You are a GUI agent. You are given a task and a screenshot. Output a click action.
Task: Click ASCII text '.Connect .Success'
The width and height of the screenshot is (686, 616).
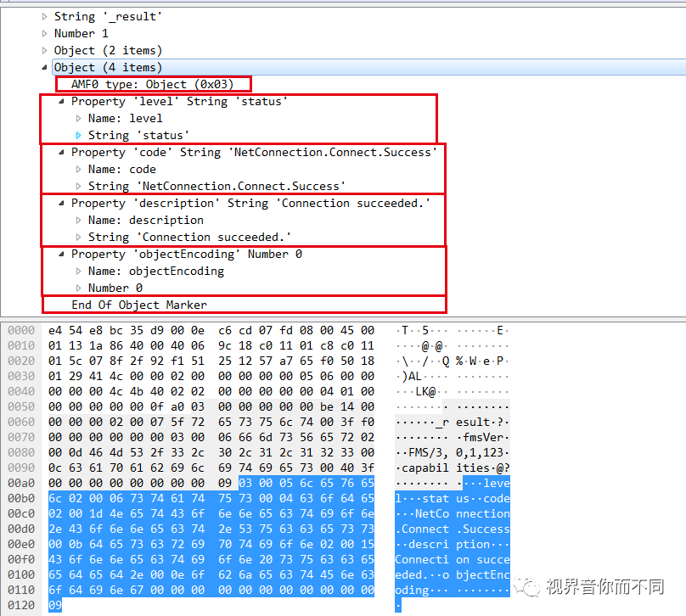[x=453, y=529]
